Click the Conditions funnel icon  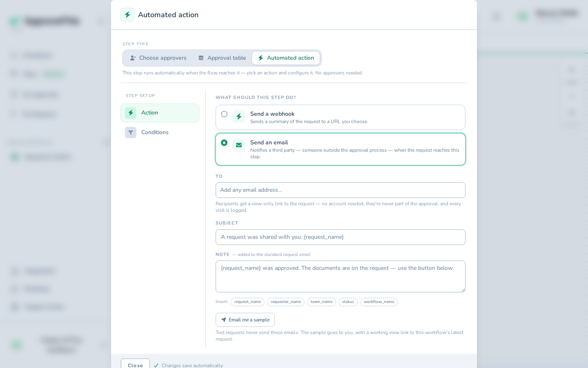[x=131, y=132]
